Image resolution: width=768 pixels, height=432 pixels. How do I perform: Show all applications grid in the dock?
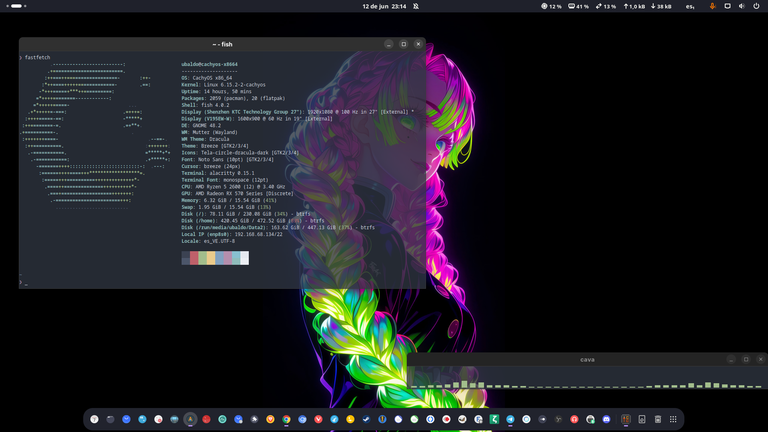click(x=673, y=419)
